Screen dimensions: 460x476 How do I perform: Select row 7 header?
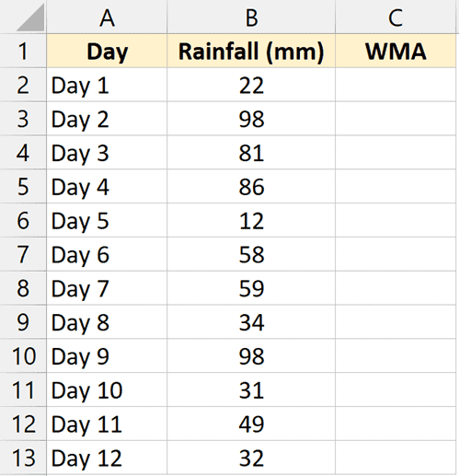[x=23, y=254]
